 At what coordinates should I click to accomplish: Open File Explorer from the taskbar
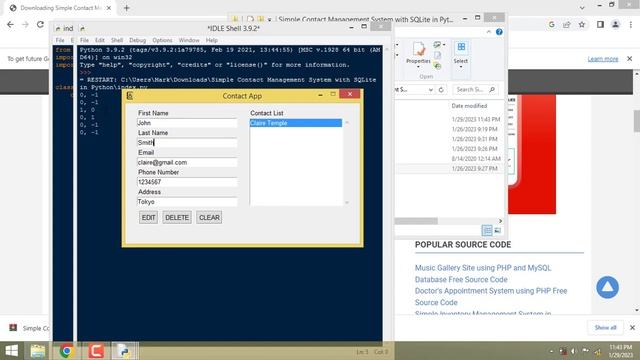[x=38, y=351]
